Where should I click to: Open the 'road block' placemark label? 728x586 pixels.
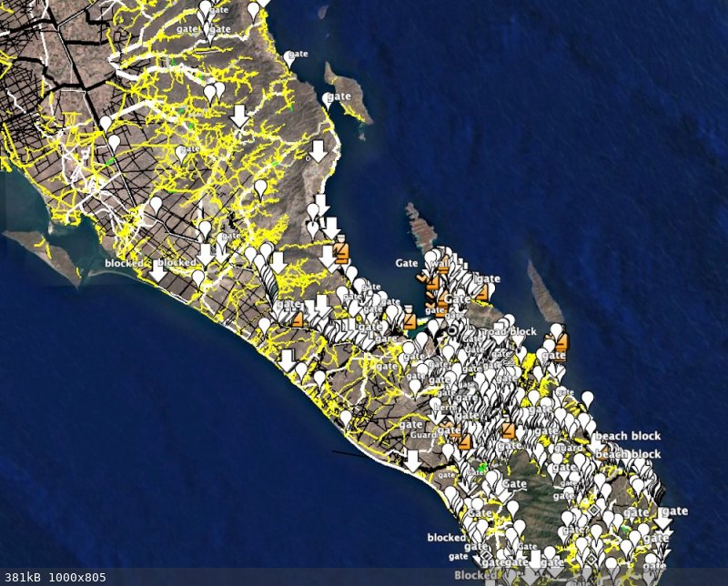click(x=508, y=332)
